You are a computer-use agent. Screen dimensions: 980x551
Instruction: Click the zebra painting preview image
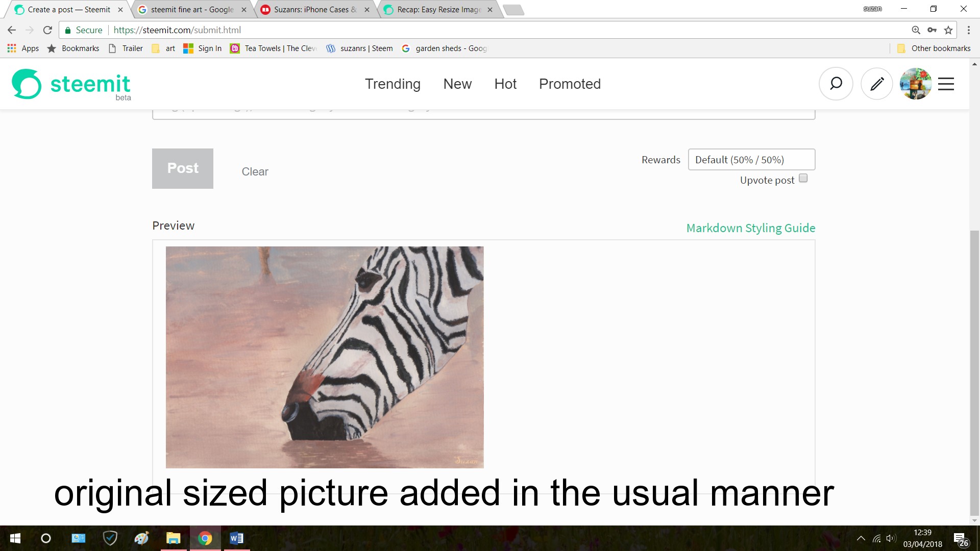point(325,357)
